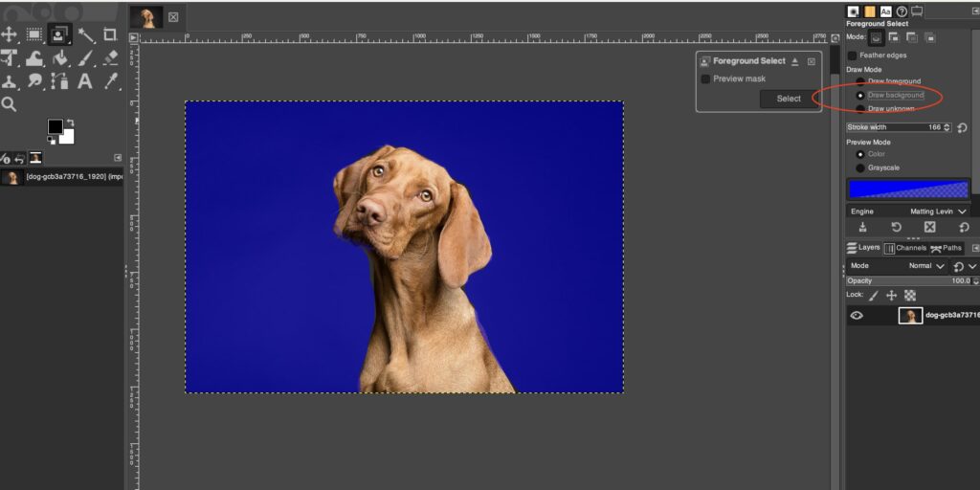Viewport: 980px width, 490px height.
Task: Select the Text tool
Action: 85,81
